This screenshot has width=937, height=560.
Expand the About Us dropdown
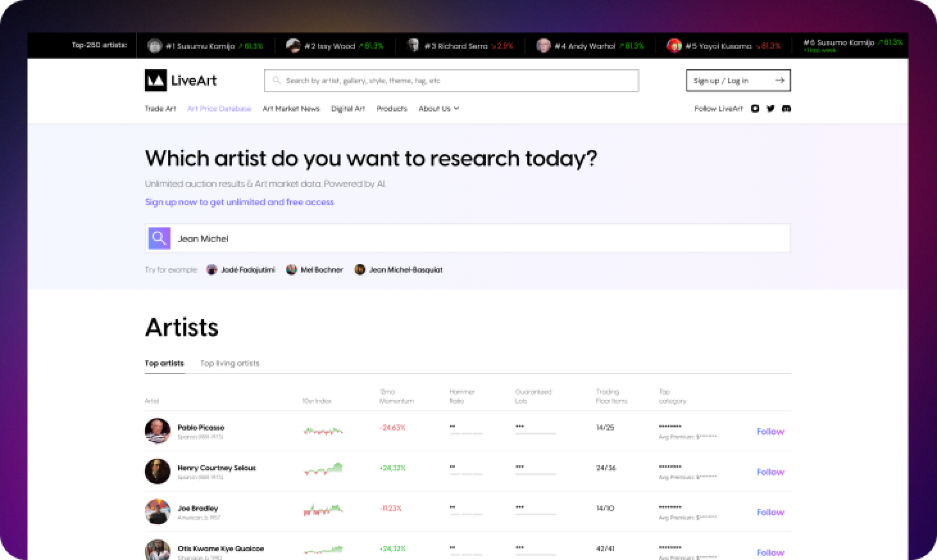(438, 109)
